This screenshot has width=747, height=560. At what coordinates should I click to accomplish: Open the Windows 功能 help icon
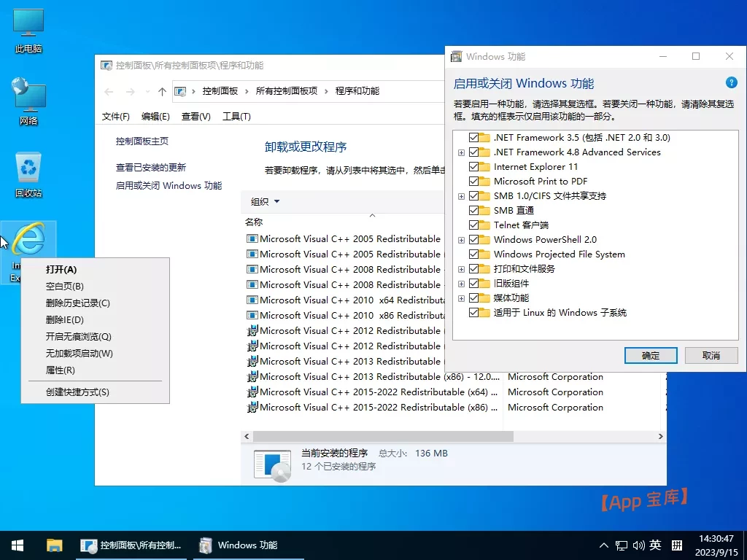coord(733,82)
